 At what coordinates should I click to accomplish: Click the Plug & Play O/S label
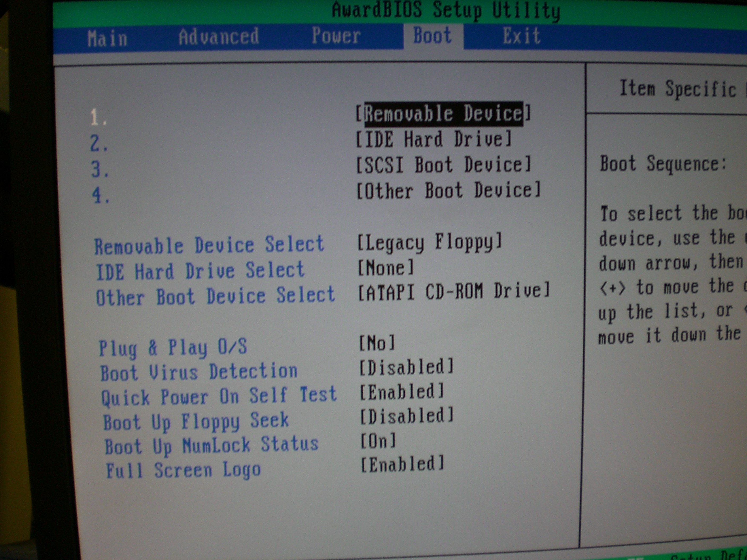(x=173, y=348)
